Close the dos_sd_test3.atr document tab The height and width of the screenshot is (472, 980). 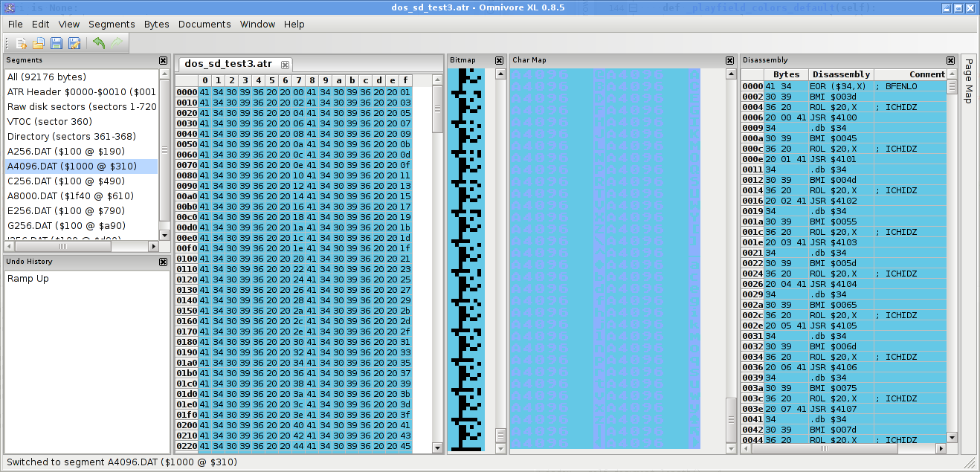click(x=285, y=65)
